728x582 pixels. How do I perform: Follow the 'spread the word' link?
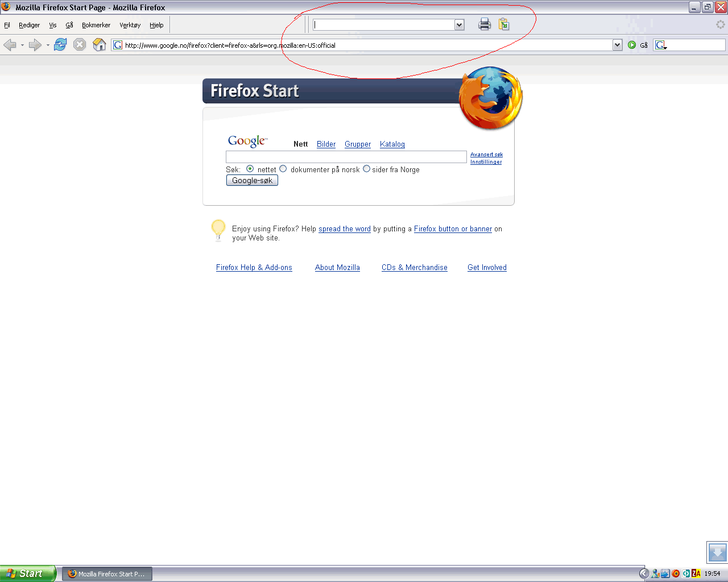[345, 229]
